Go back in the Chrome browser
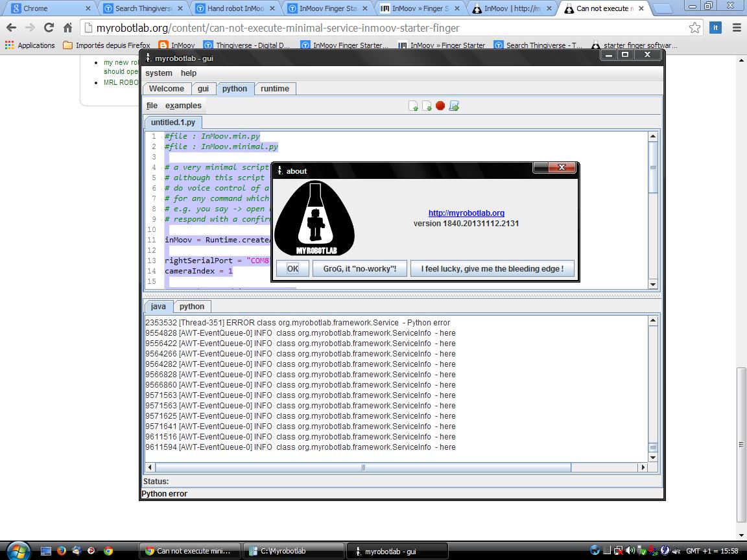Viewport: 747px width, 560px height. pos(12,28)
